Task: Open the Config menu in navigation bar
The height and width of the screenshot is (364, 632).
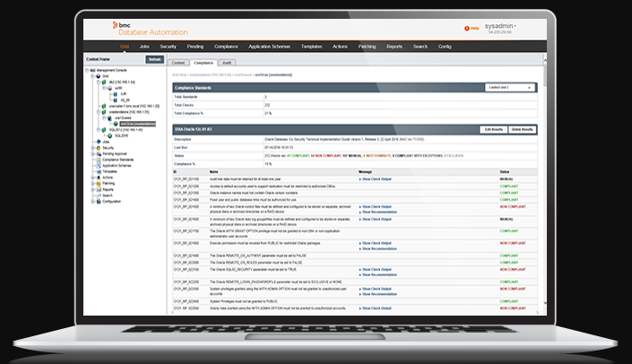Action: (x=445, y=47)
